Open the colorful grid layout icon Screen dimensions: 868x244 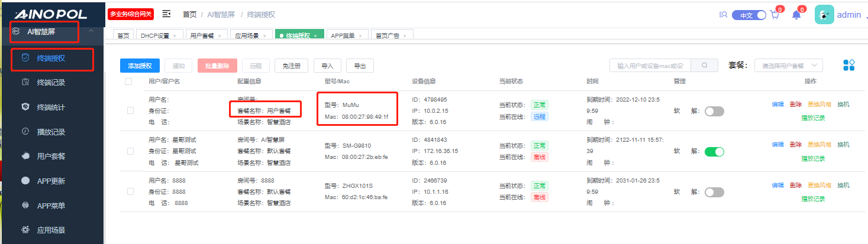[x=848, y=65]
